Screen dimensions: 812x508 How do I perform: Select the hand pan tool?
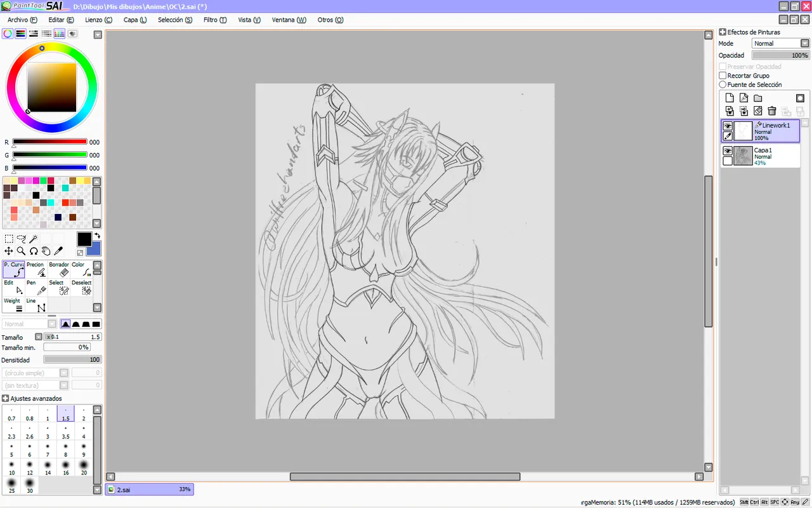(46, 251)
